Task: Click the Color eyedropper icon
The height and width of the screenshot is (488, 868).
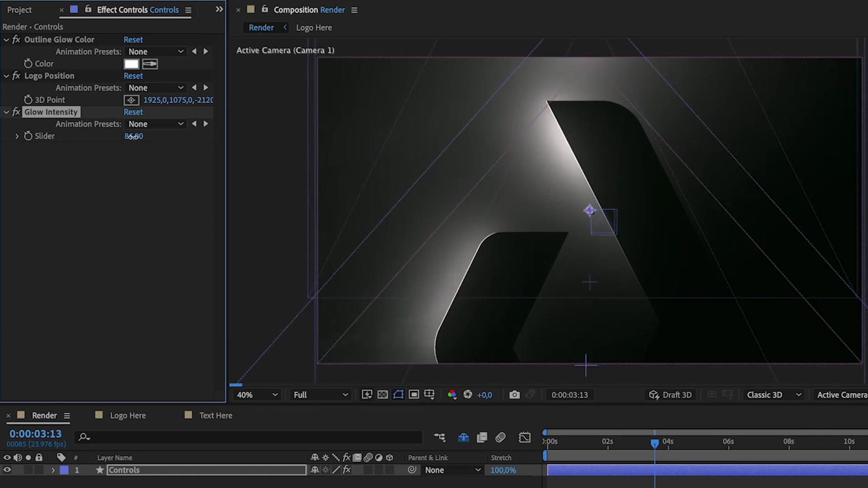Action: pyautogui.click(x=150, y=64)
